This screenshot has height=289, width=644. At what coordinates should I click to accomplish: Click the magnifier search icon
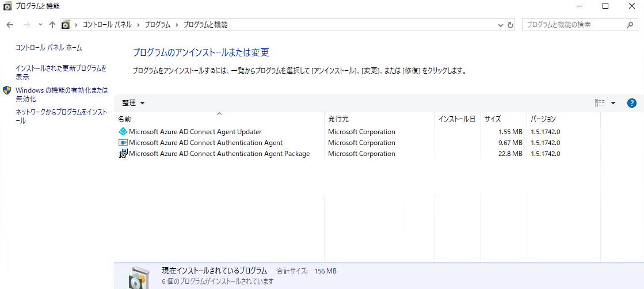pyautogui.click(x=630, y=25)
